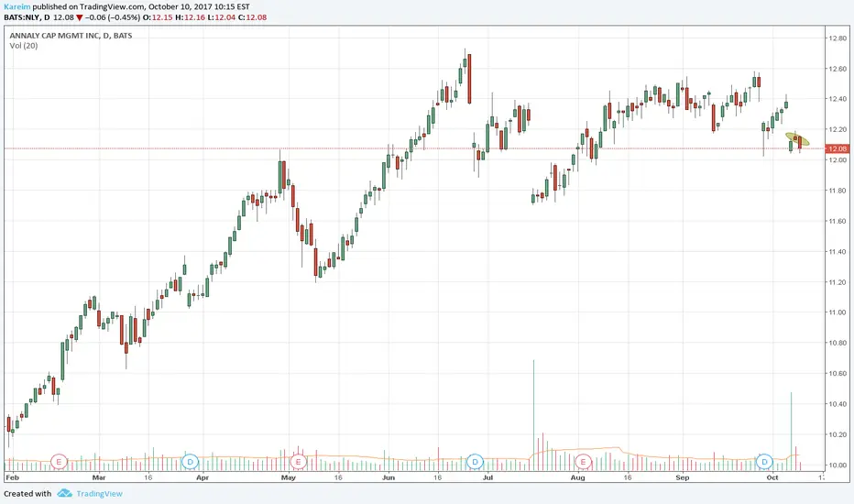Click the 11.80 price axis label

(x=838, y=191)
